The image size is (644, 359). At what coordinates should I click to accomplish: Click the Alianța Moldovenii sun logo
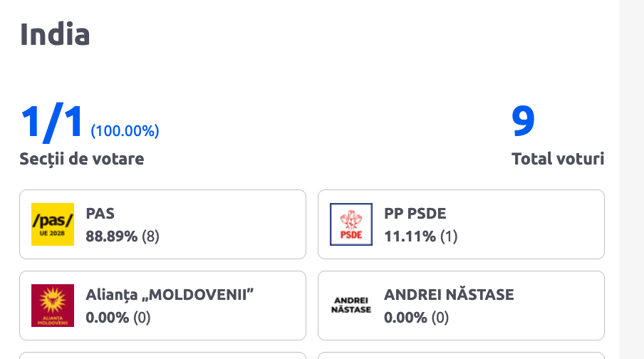coord(53,306)
